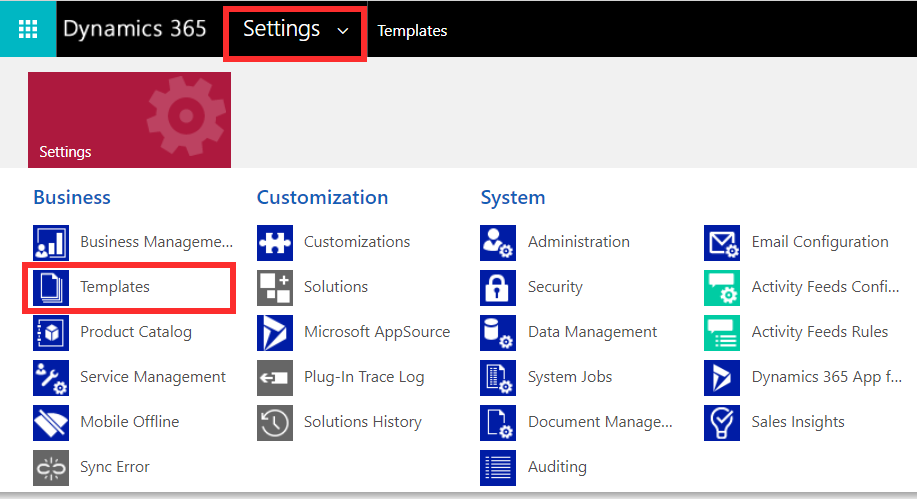Viewport: 917px width, 501px height.
Task: Click the Customizations puzzle icon
Action: (275, 243)
